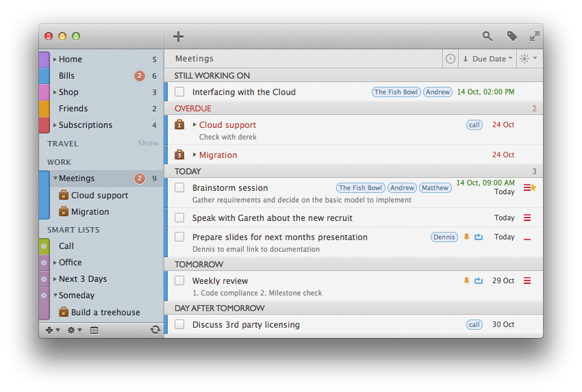Check off Speak with Gareth task
The height and width of the screenshot is (392, 582).
(179, 218)
